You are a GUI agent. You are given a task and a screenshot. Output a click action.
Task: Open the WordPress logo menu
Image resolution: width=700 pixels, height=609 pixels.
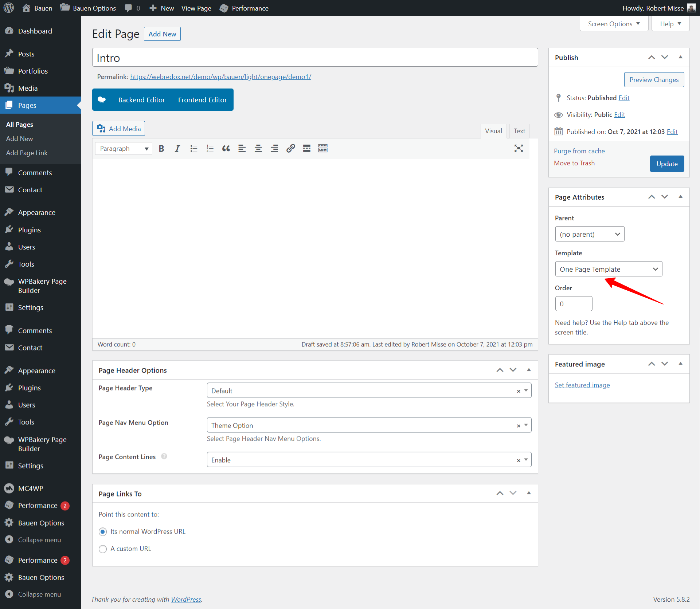tap(9, 8)
